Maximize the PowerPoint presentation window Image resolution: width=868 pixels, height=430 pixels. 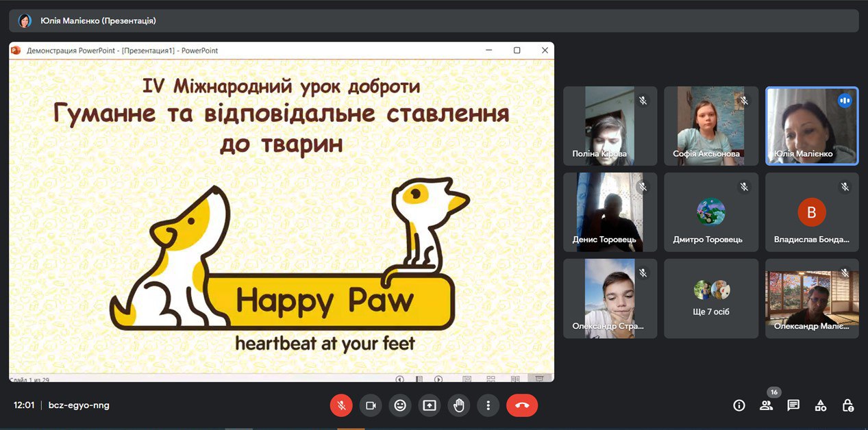click(517, 50)
